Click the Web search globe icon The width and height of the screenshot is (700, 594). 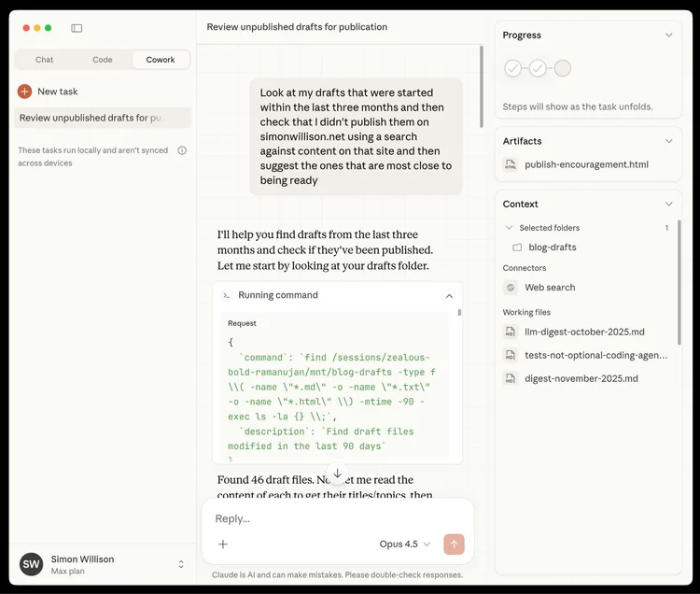coord(511,288)
